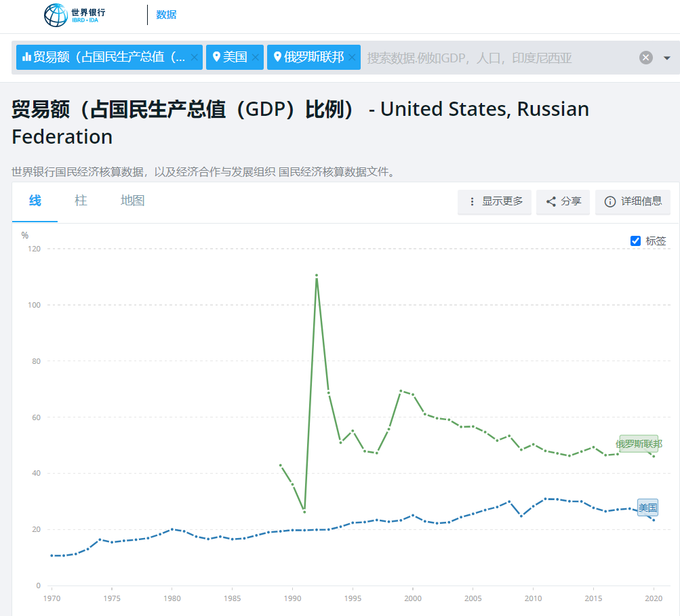680x616 pixels.
Task: Click the 分享 share button
Action: (x=563, y=201)
